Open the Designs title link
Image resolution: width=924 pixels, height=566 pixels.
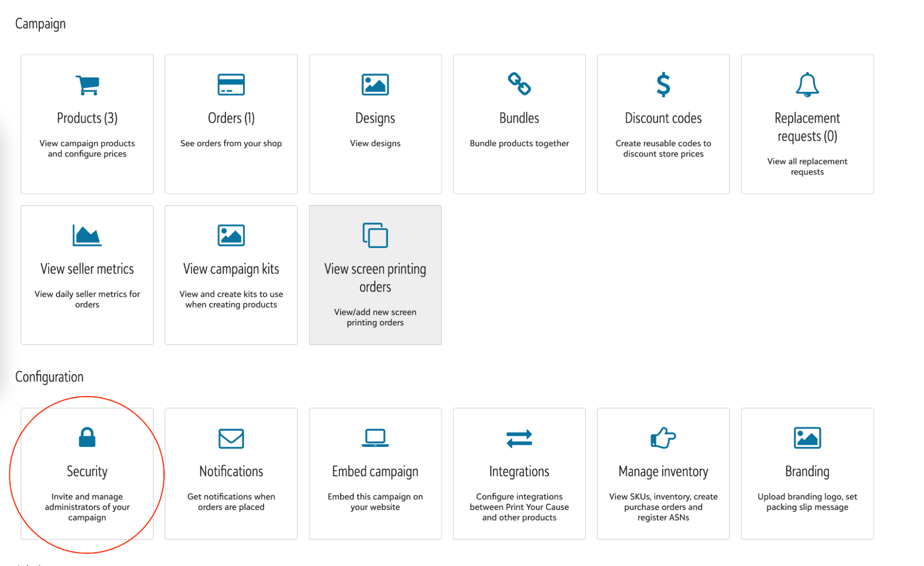[x=375, y=118]
